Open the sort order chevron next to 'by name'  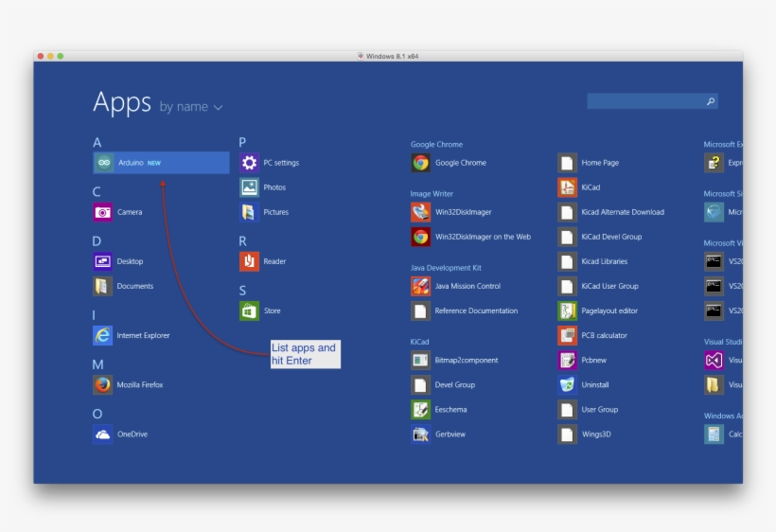(x=218, y=107)
